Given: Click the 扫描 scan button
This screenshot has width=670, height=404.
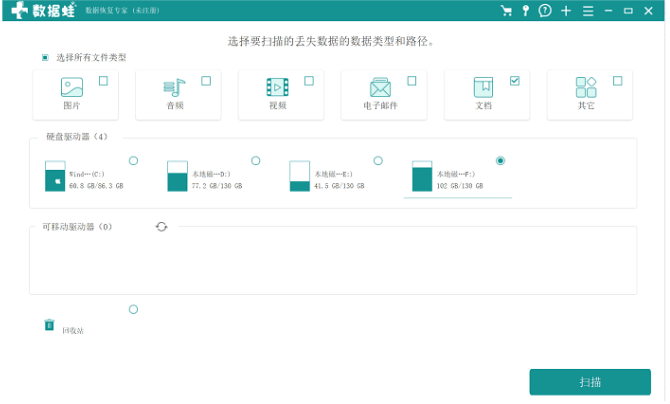Looking at the screenshot, I should (590, 382).
